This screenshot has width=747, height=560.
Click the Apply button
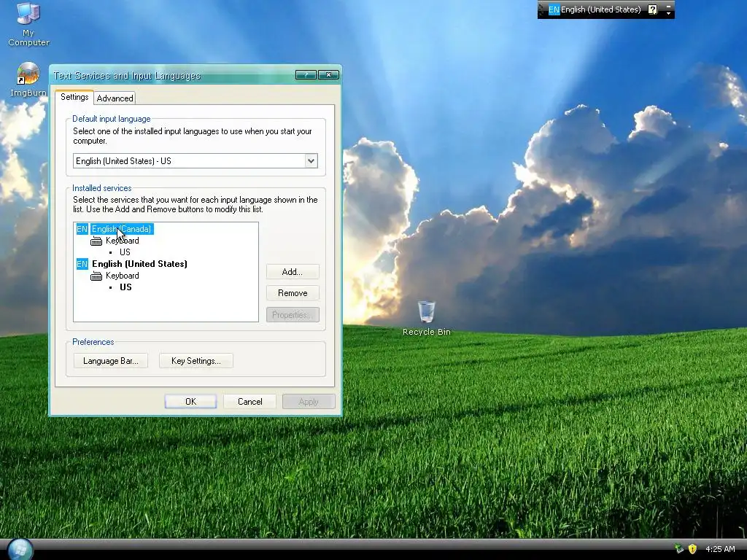(x=309, y=402)
